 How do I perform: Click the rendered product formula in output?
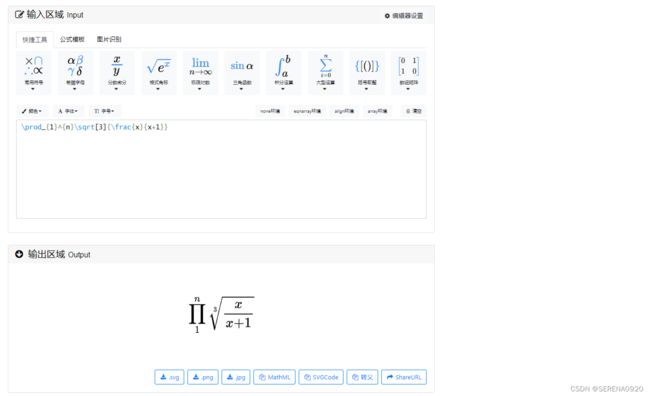[x=221, y=314]
